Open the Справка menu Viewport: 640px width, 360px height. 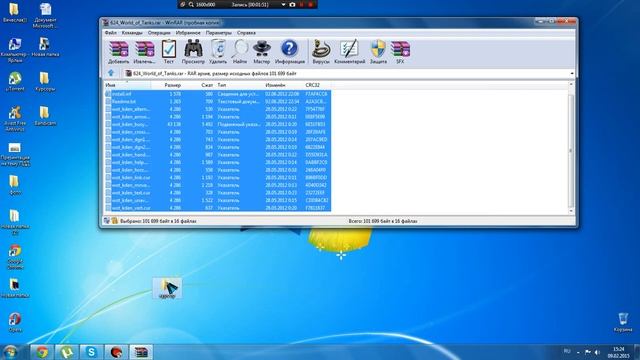click(246, 33)
